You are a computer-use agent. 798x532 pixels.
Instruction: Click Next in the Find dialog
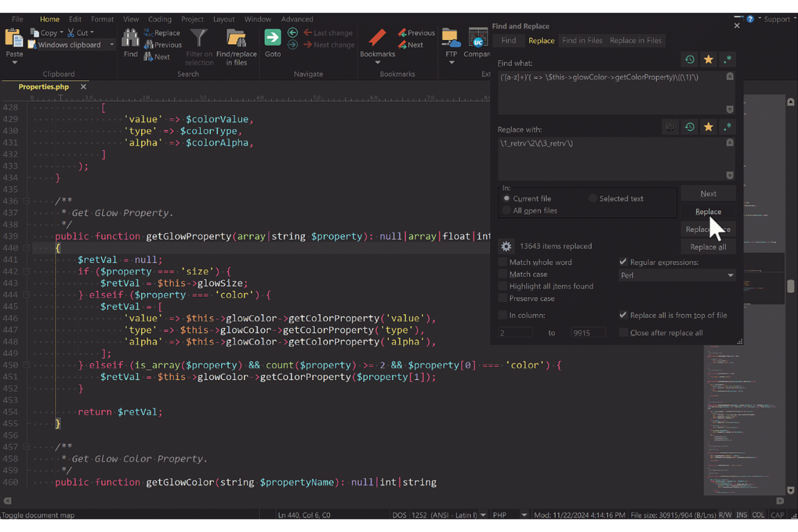tap(708, 193)
